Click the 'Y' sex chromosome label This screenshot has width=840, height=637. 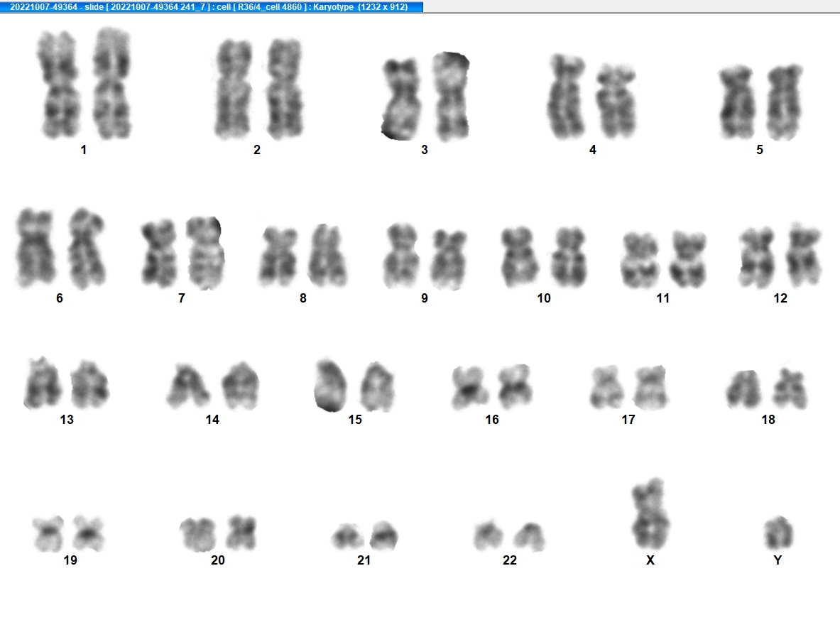point(778,560)
